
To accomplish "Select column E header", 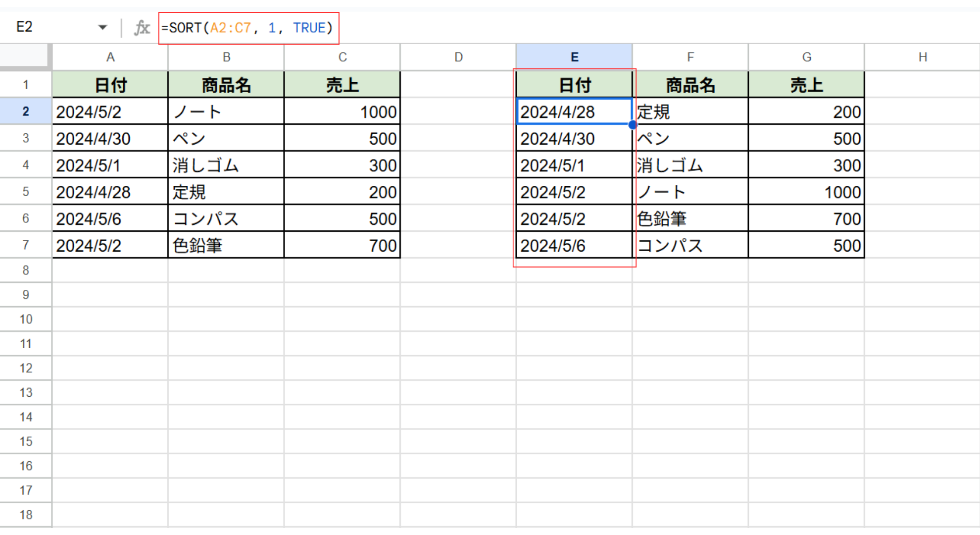I will [x=574, y=57].
